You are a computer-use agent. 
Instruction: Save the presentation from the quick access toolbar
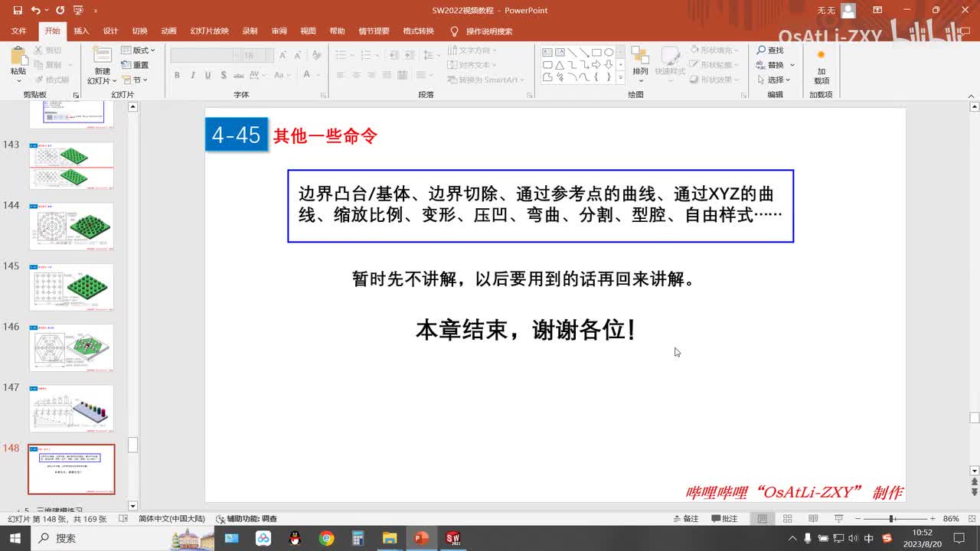(17, 11)
